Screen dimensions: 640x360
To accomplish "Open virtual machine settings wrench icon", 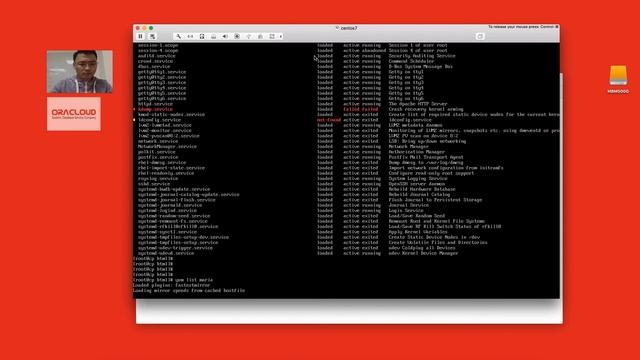I will click(x=178, y=36).
